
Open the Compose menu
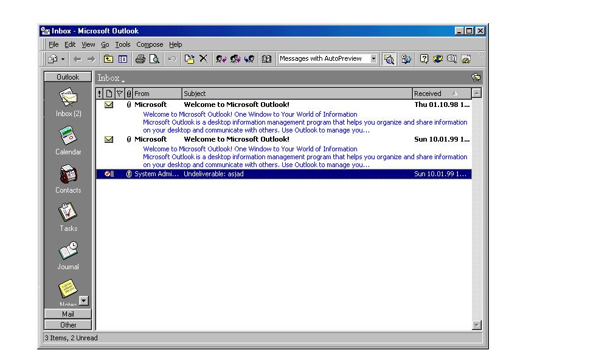[x=150, y=44]
